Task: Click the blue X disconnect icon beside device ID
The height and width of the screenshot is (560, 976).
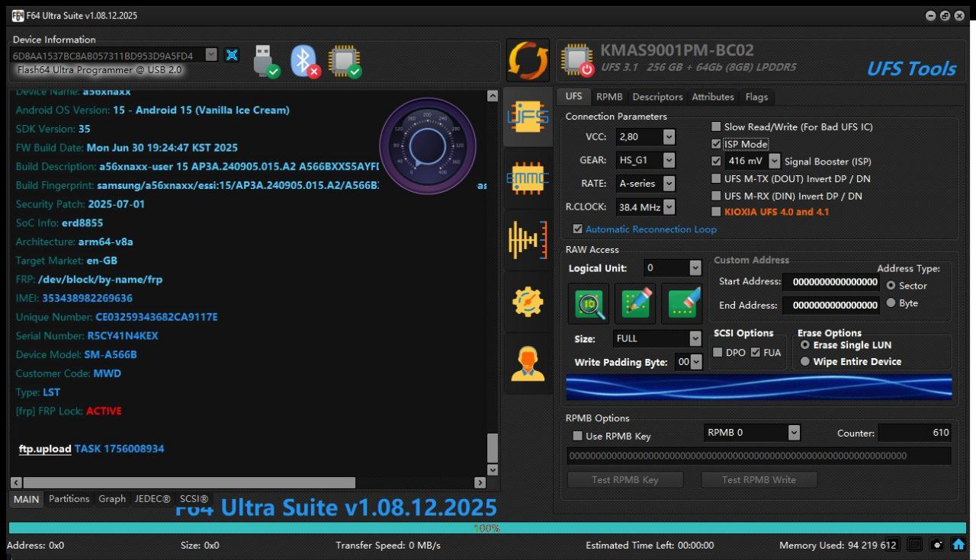Action: tap(232, 55)
